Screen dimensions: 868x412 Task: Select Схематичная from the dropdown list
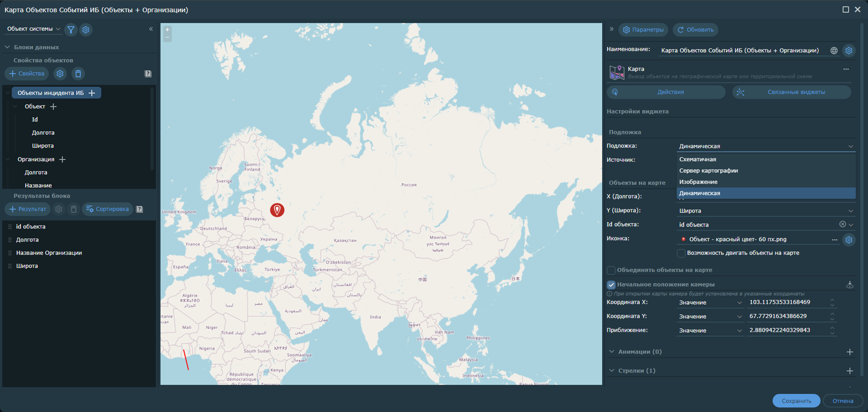click(x=698, y=159)
